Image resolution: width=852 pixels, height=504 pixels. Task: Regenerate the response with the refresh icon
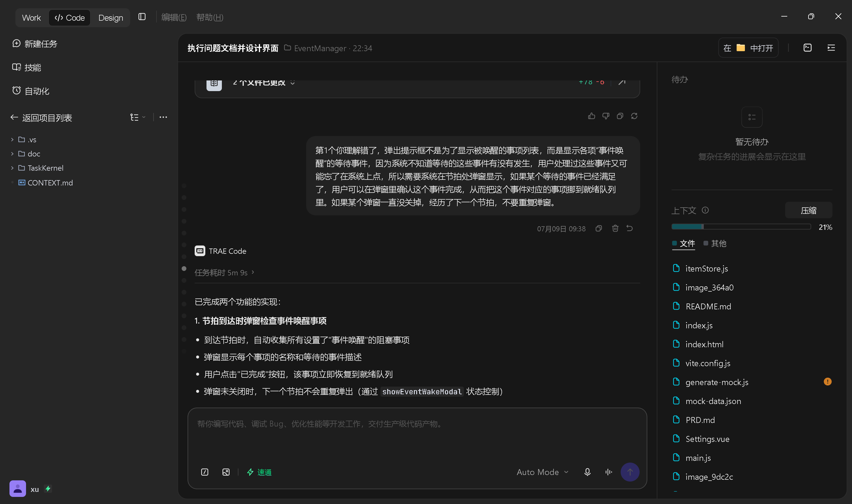pyautogui.click(x=634, y=116)
